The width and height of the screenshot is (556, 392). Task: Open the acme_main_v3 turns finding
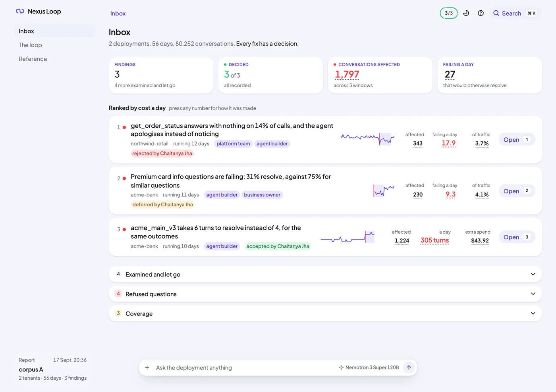tap(517, 237)
